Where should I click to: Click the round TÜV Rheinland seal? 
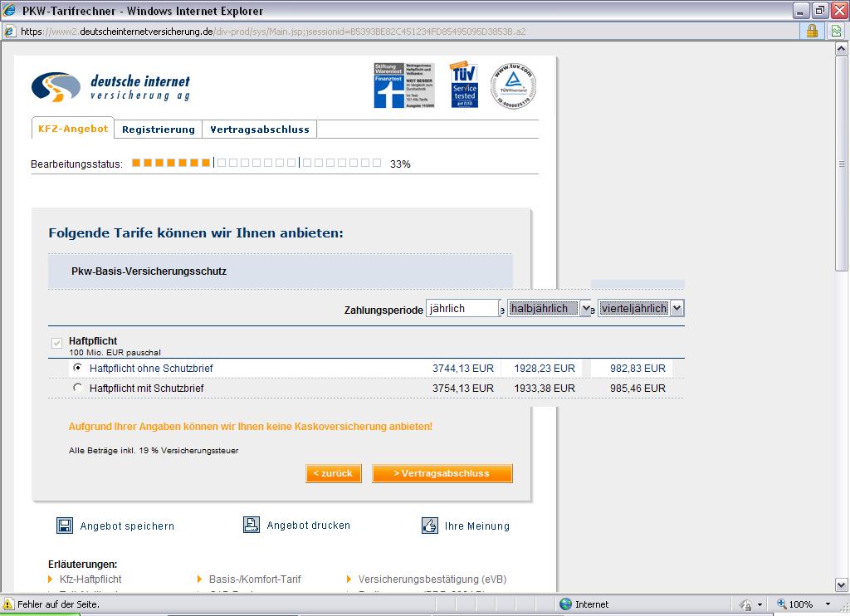(513, 86)
